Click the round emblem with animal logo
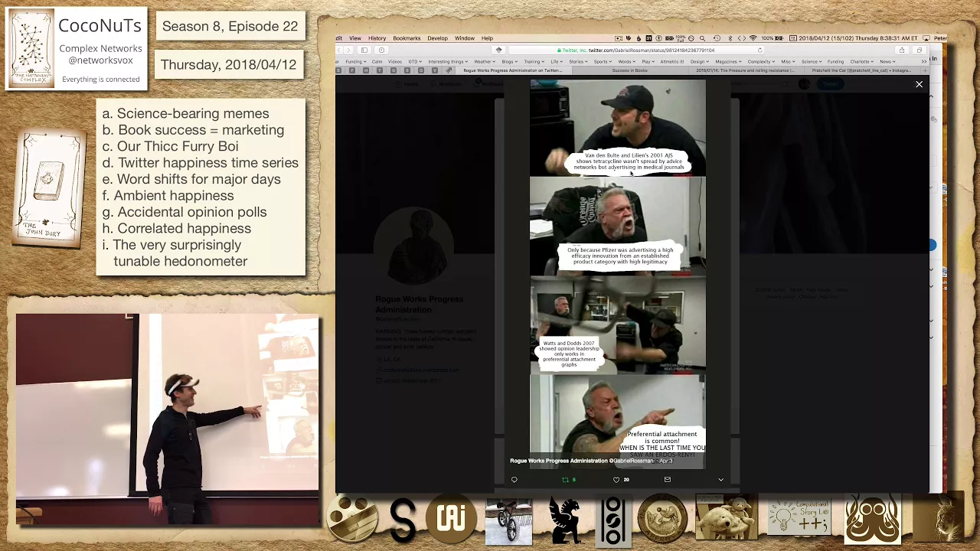This screenshot has width=980, height=551. [x=662, y=520]
